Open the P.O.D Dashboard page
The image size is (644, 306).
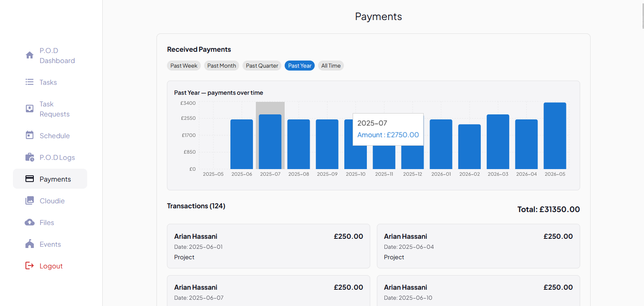[50, 56]
